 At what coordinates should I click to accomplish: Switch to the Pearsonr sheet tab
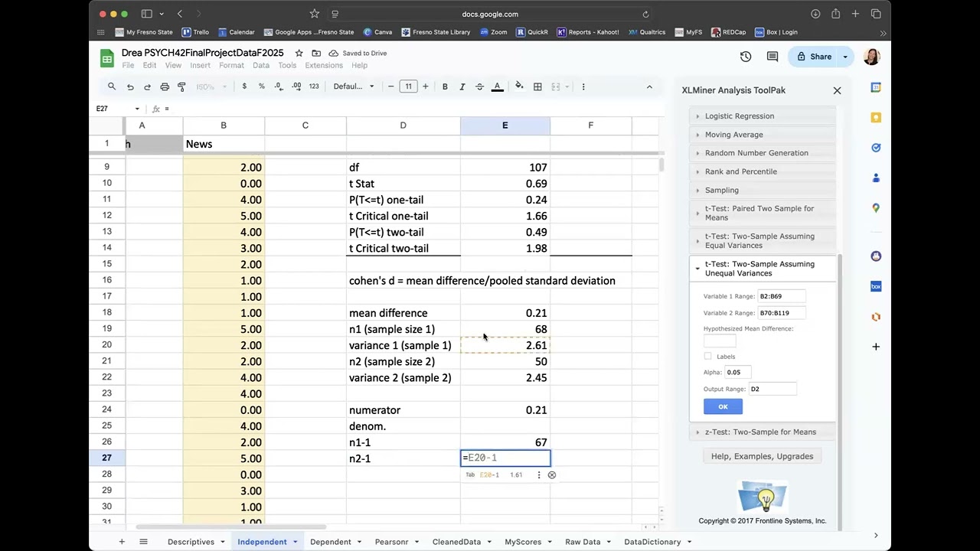[x=392, y=542]
